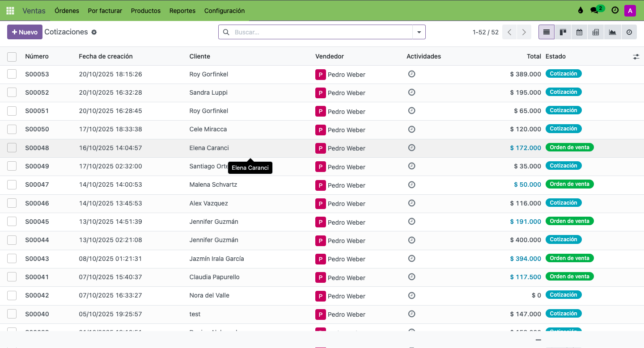This screenshot has width=644, height=348.
Task: Open the user avatar account menu
Action: click(x=630, y=11)
